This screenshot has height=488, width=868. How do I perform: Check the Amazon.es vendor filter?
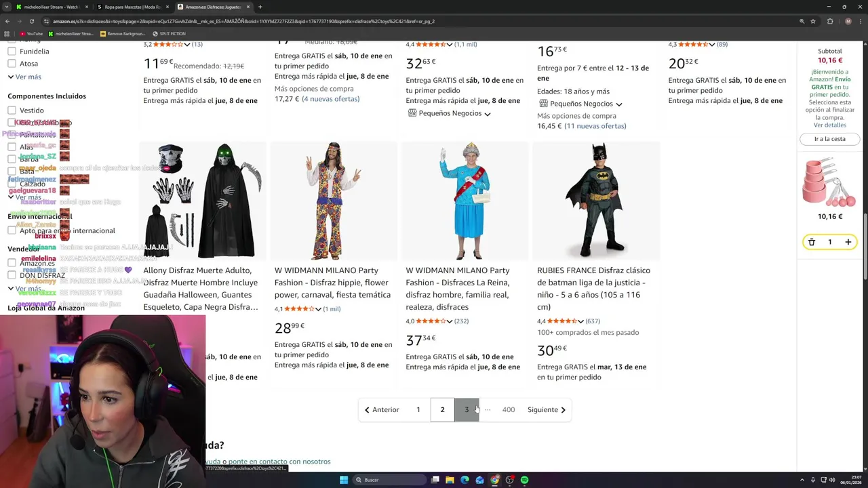(12, 263)
